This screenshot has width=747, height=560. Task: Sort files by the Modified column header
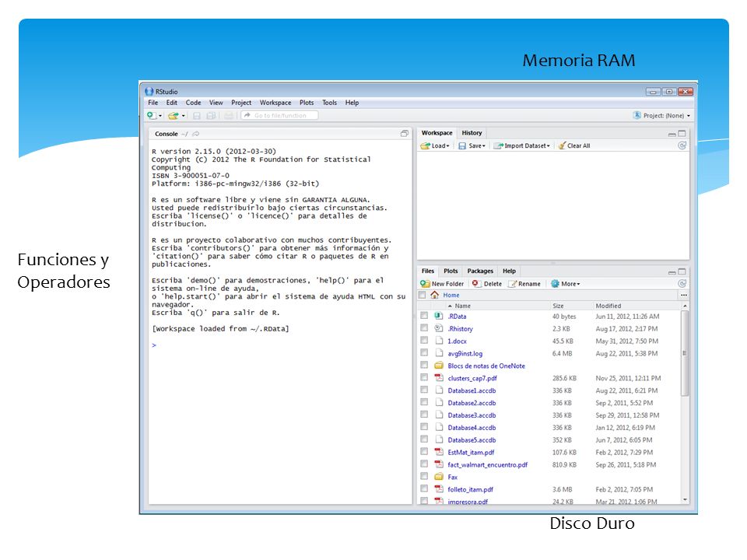(x=608, y=306)
